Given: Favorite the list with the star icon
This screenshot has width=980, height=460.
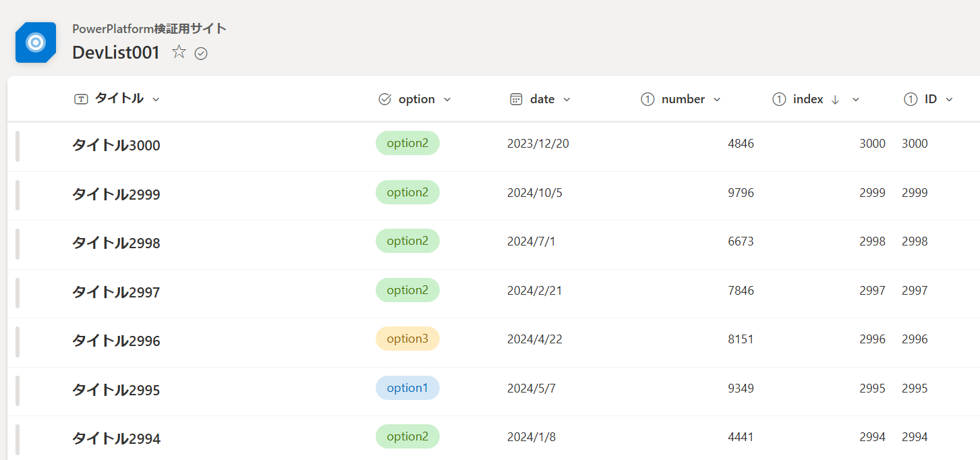Looking at the screenshot, I should coord(179,52).
